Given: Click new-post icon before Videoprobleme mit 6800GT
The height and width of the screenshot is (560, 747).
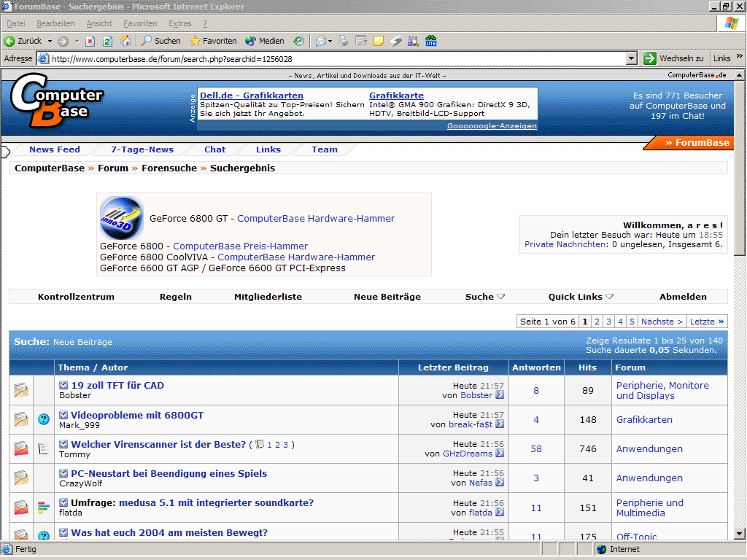Looking at the screenshot, I should click(x=63, y=415).
